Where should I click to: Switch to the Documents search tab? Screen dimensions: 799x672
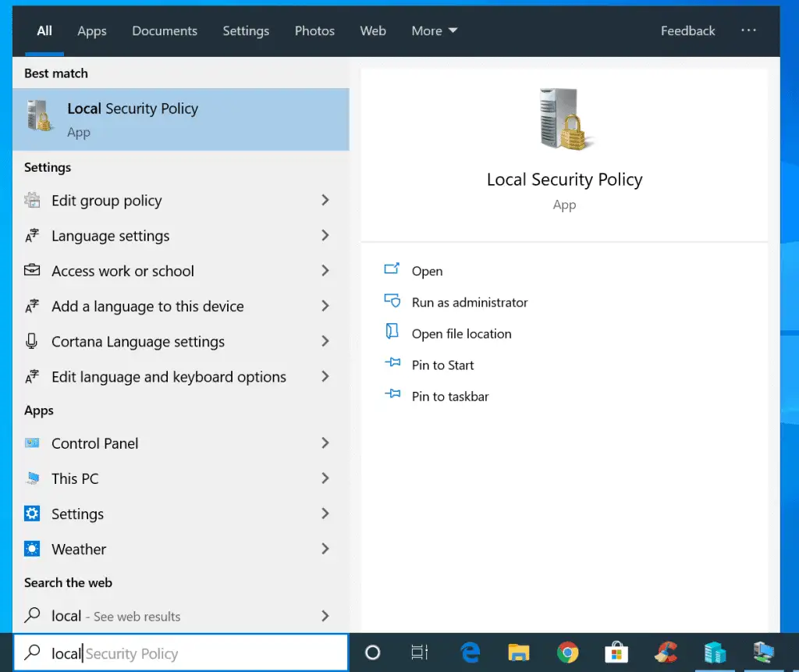[x=165, y=31]
